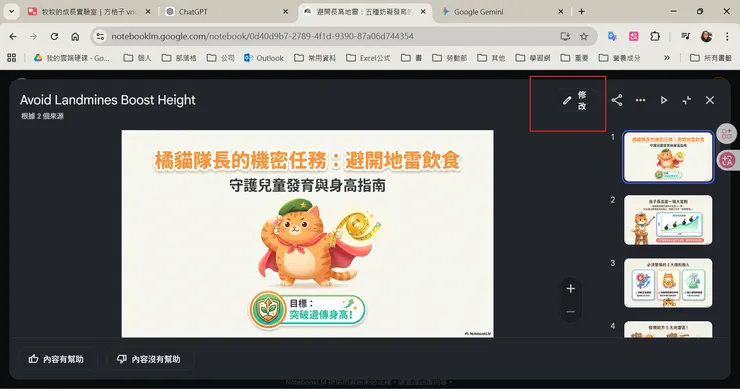Open the Google Translate extension icon
This screenshot has height=389, width=740.
pos(612,36)
